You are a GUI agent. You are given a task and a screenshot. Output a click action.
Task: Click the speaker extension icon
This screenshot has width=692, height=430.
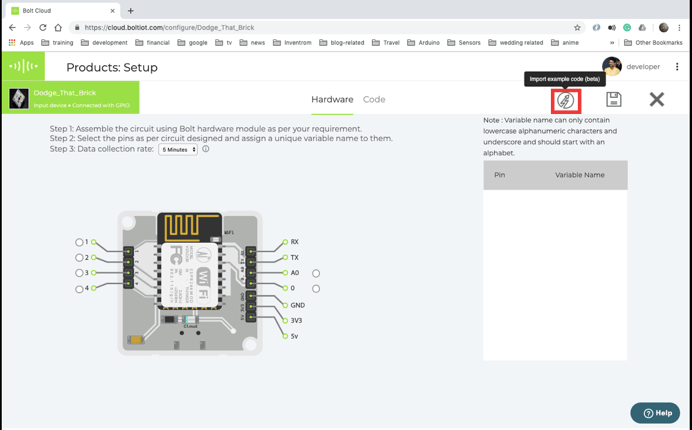[612, 27]
